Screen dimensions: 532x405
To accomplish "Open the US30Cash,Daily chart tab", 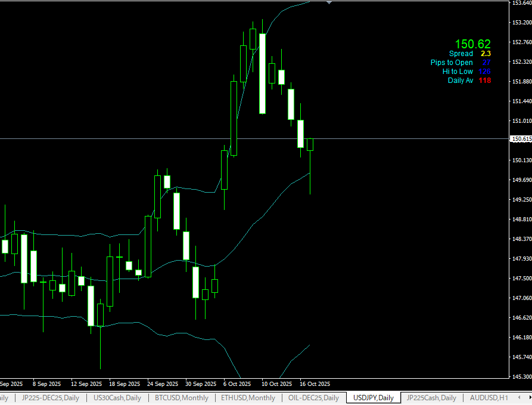I will pos(117,398).
